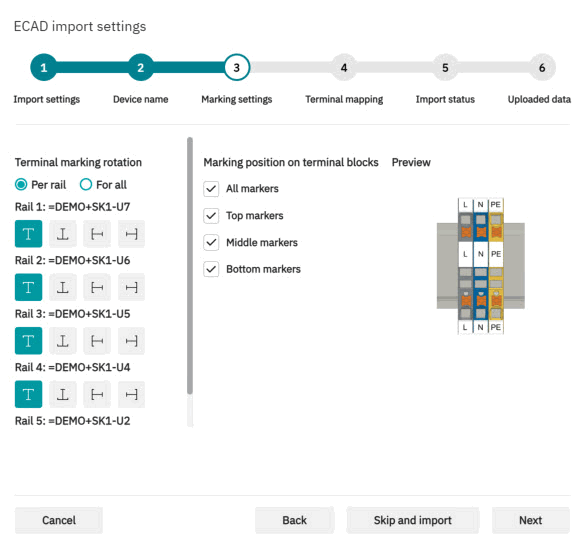Jump to step 4 Terminal mapping

344,68
